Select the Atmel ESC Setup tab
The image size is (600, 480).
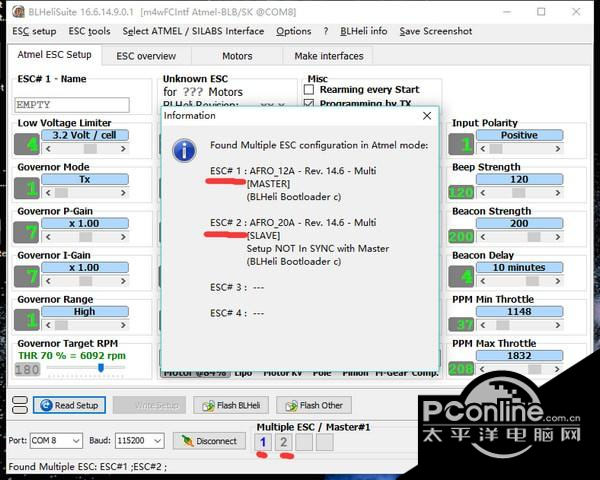pos(54,55)
